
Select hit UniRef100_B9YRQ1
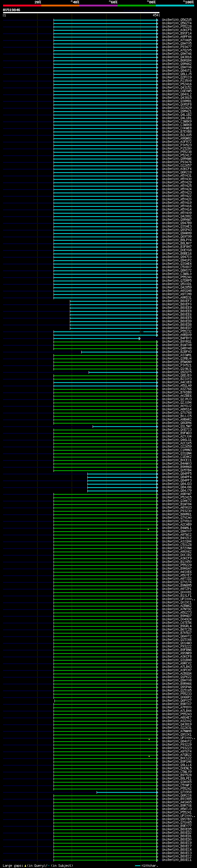(x=176, y=342)
